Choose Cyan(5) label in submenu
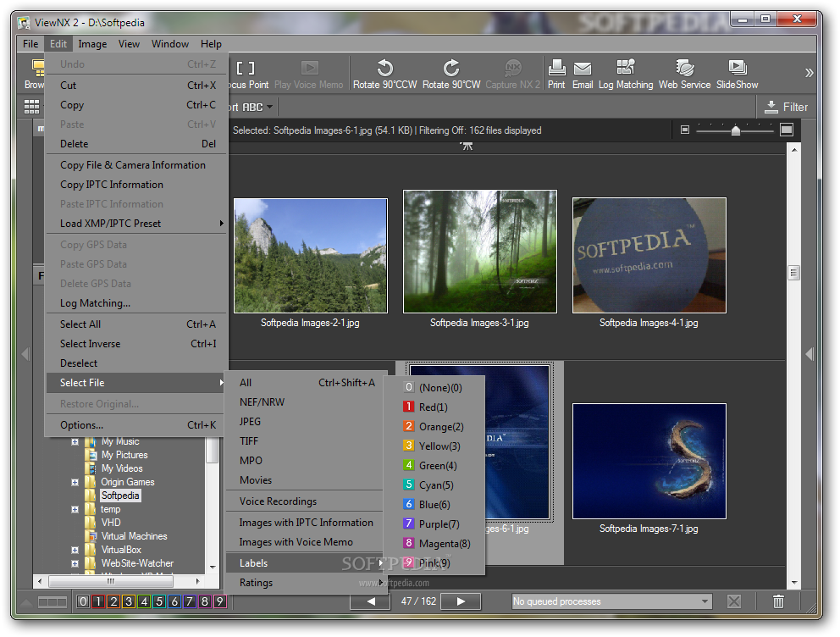840x637 pixels. click(434, 485)
